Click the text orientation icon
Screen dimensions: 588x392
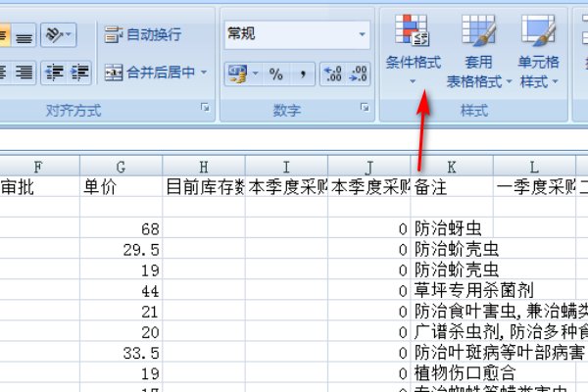54,35
